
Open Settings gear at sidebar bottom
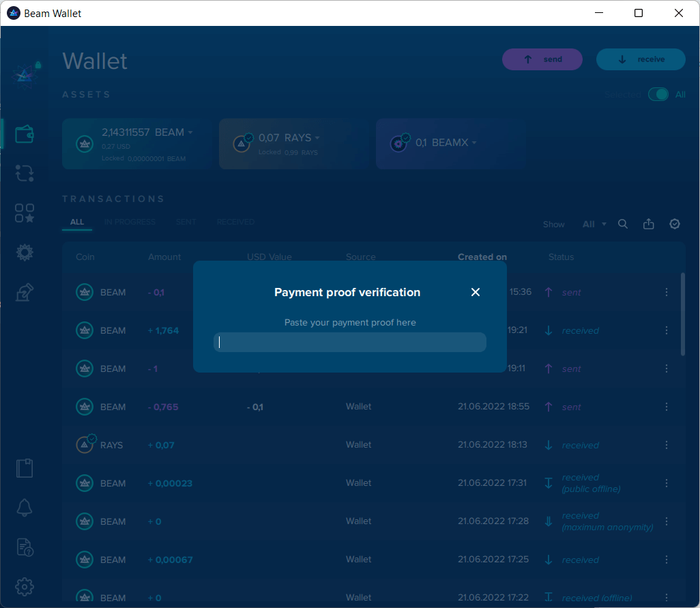[25, 586]
